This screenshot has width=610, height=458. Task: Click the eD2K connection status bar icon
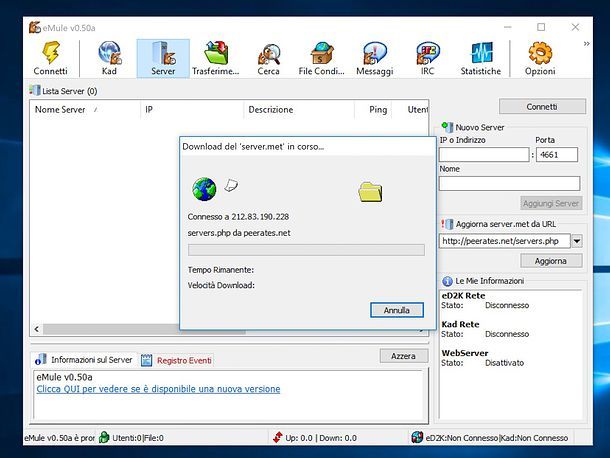pyautogui.click(x=417, y=437)
